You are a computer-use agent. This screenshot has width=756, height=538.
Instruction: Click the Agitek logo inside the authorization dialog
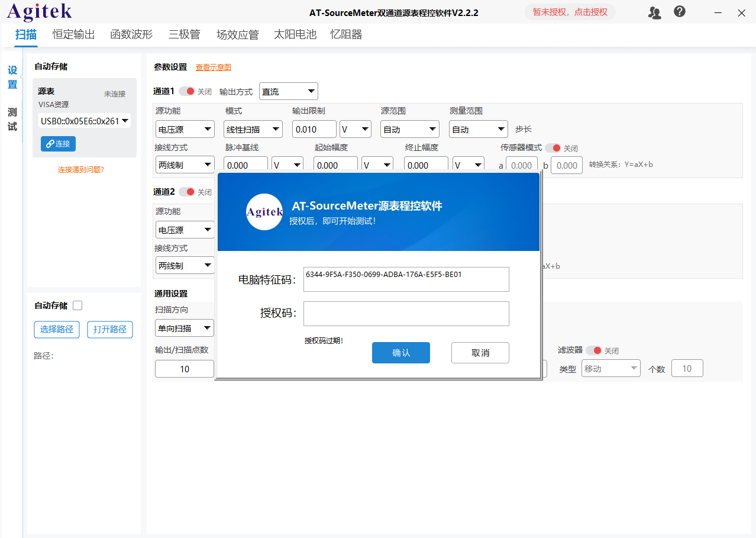click(x=264, y=212)
